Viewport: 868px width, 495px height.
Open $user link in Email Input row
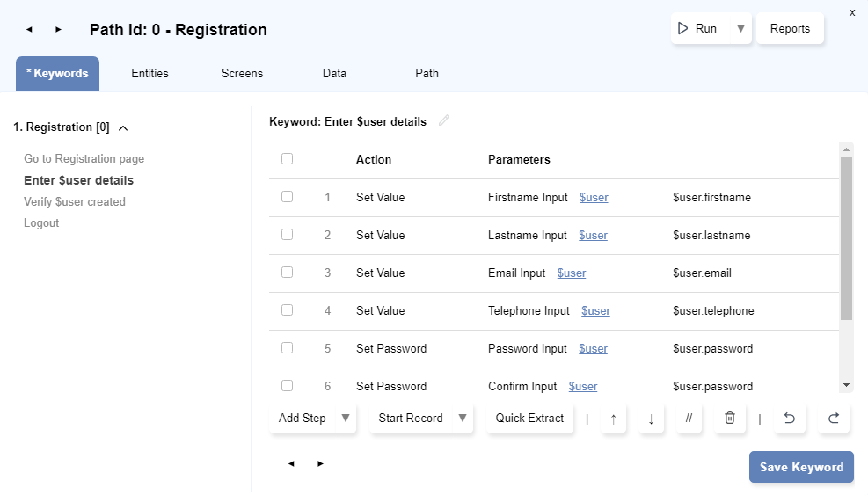point(571,273)
